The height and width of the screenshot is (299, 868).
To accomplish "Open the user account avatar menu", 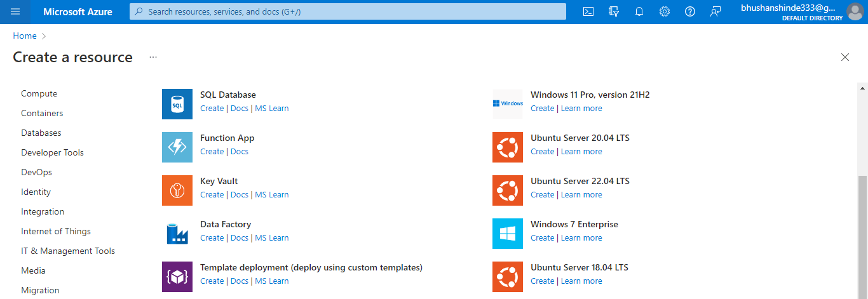I will pyautogui.click(x=855, y=11).
